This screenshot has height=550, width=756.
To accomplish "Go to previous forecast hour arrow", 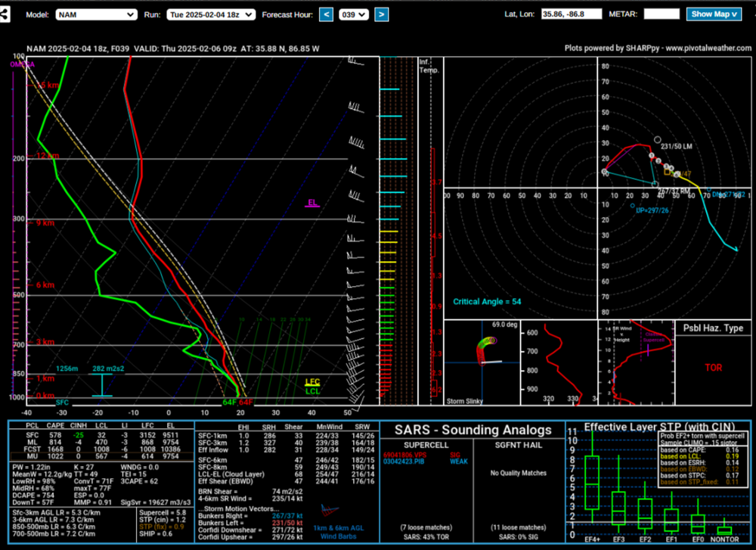I will (x=326, y=14).
